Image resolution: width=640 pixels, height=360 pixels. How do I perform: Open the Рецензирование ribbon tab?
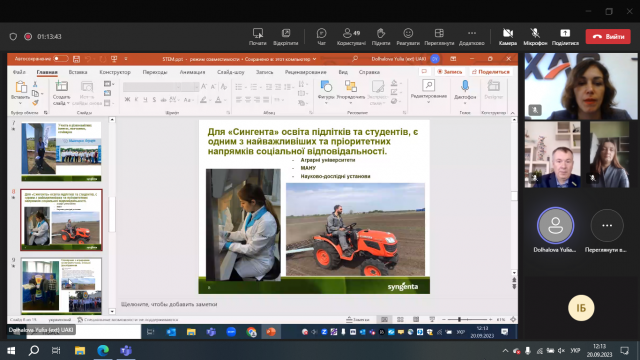[306, 72]
